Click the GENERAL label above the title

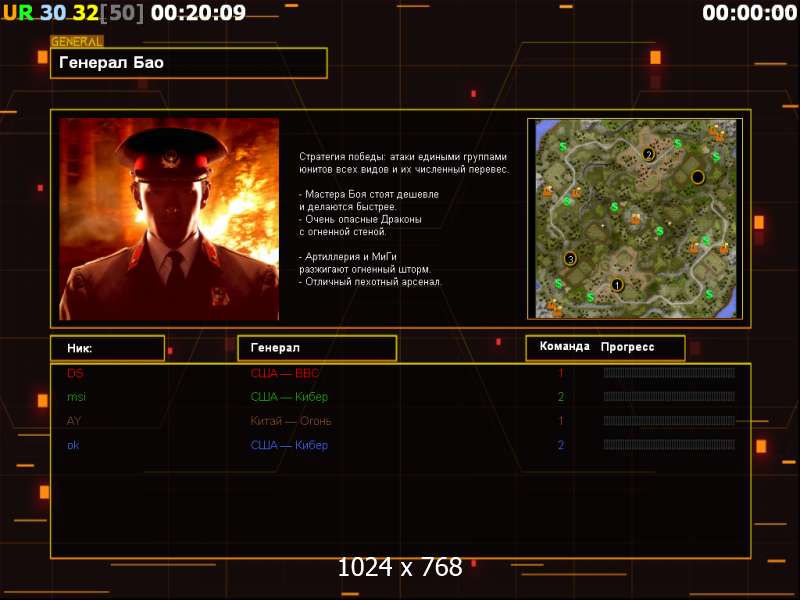pyautogui.click(x=77, y=41)
